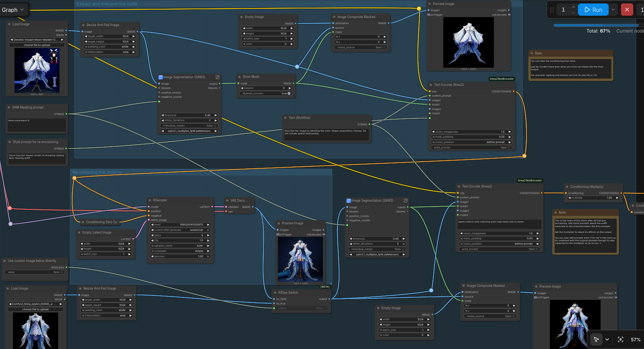Decrease the batch count with the down stepper
Image resolution: width=644 pixels, height=349 pixels.
573,13
